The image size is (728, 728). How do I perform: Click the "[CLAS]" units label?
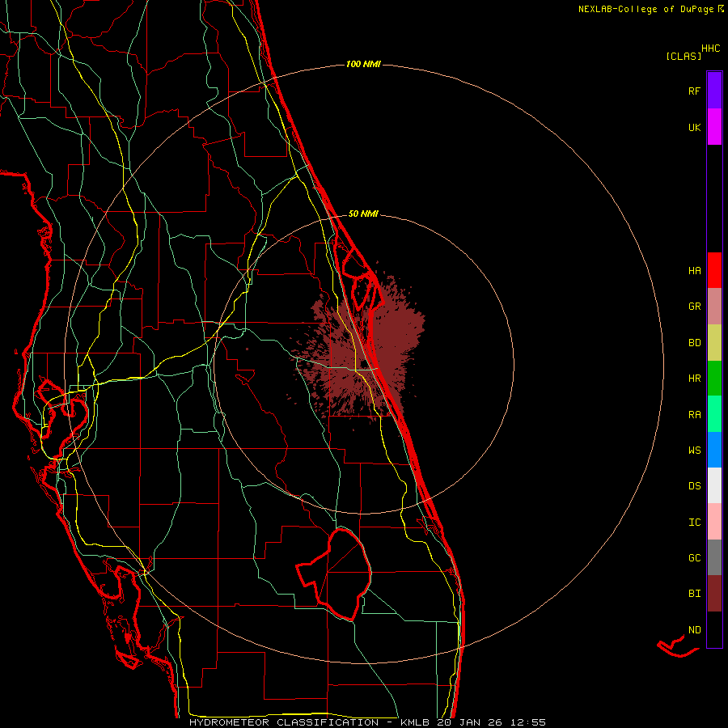pyautogui.click(x=684, y=57)
